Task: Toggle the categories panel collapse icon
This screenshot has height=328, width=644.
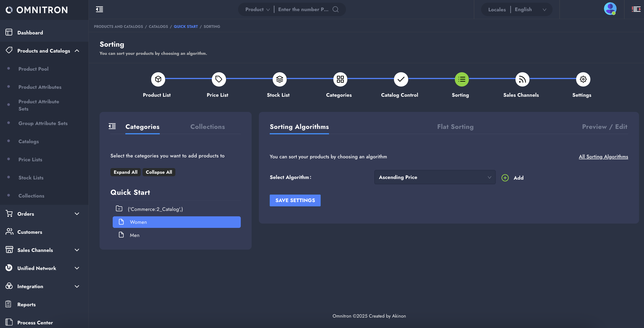Action: [112, 126]
